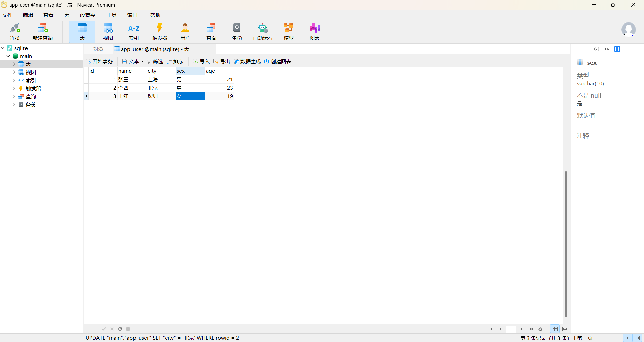Open the 文本 dropdown arrow
Screen dimensions: 644x342
(143, 62)
